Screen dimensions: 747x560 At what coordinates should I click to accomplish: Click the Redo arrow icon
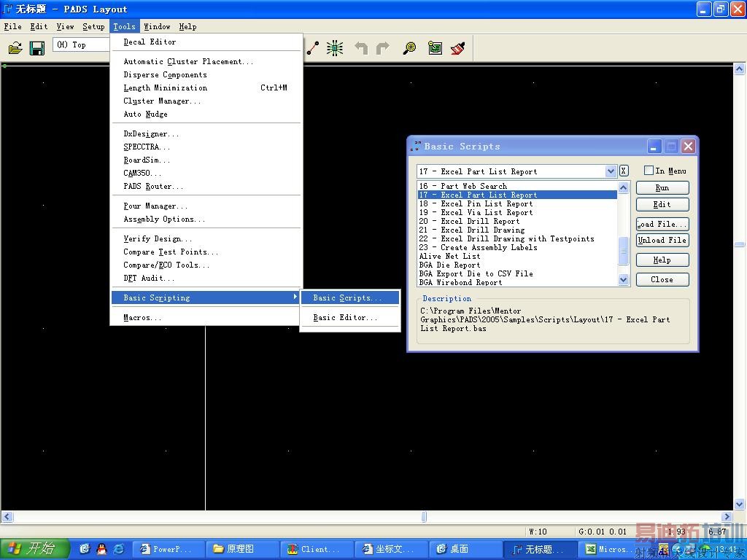click(x=383, y=48)
